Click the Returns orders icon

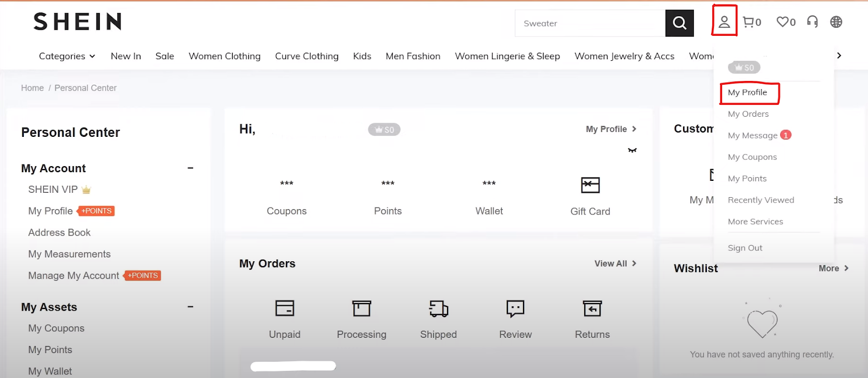click(x=592, y=308)
